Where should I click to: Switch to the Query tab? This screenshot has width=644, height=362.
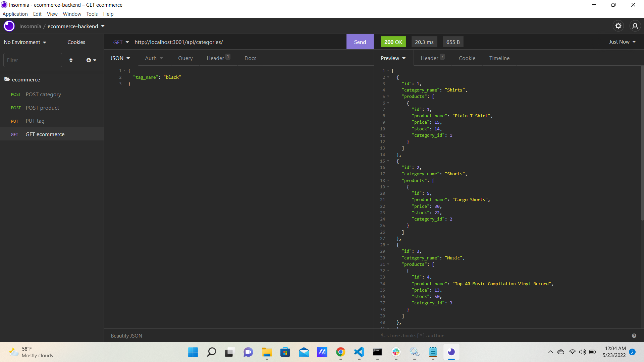[x=185, y=58]
